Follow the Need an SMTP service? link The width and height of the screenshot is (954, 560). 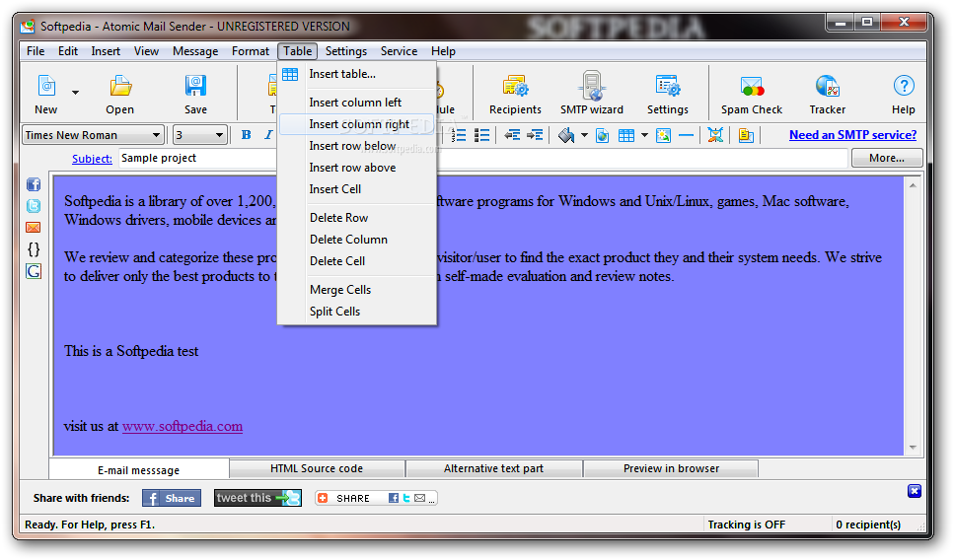coord(853,135)
